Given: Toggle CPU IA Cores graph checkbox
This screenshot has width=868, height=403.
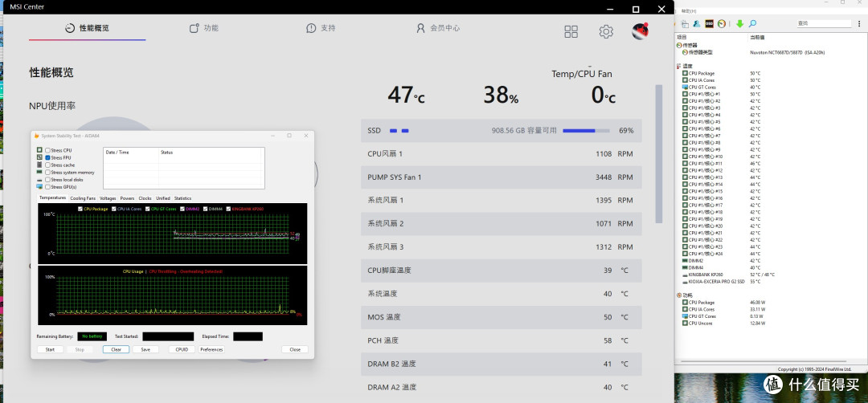Looking at the screenshot, I should click(114, 209).
